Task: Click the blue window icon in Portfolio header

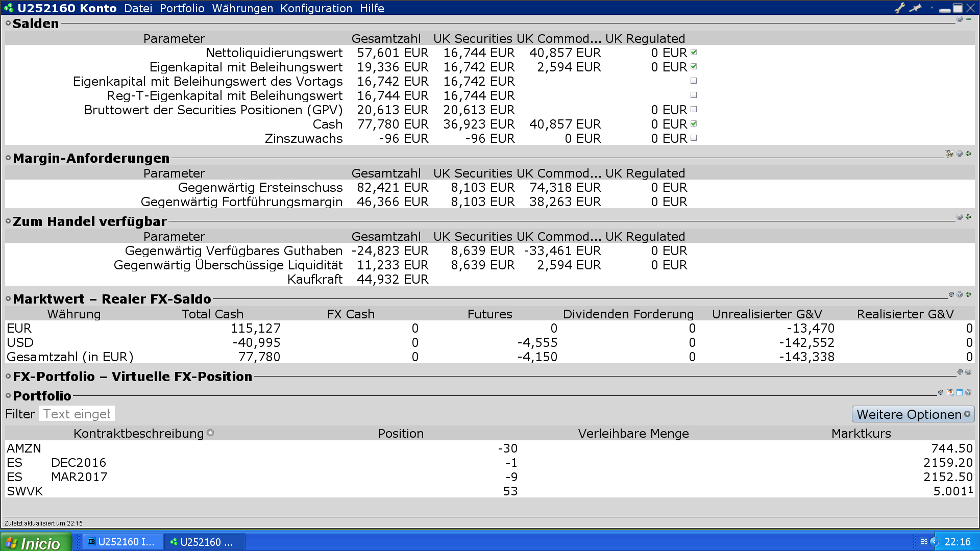Action: pyautogui.click(x=960, y=392)
